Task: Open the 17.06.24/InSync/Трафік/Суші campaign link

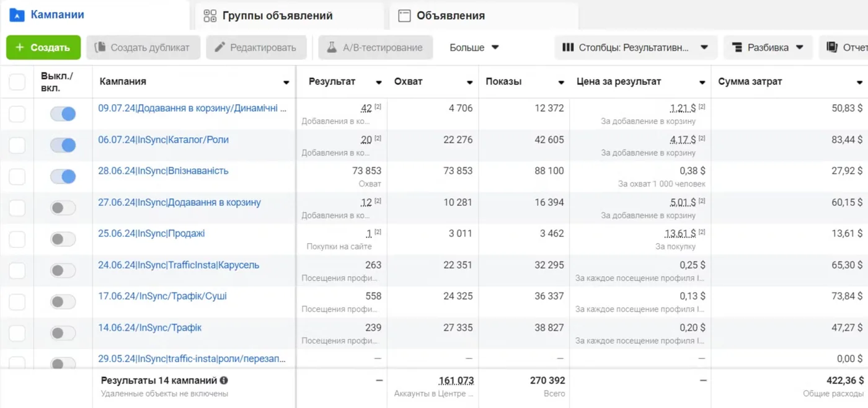Action: (162, 296)
